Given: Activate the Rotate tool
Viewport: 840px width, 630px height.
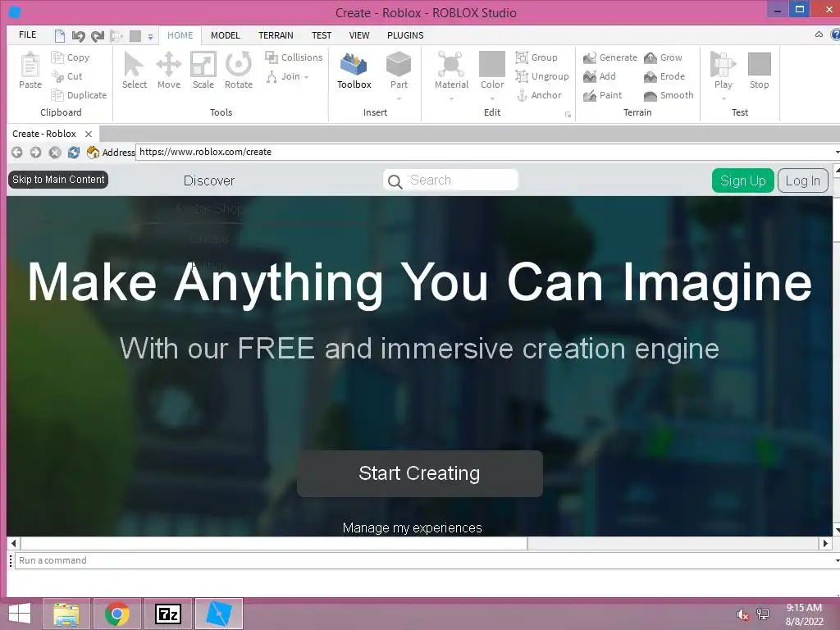Looking at the screenshot, I should coord(239,71).
